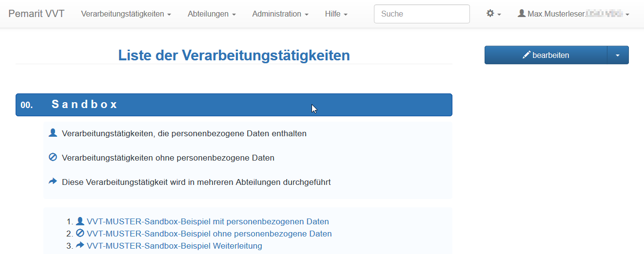Open Sandbox-Beispiel ohne personenbezogene Daten link

click(x=209, y=234)
